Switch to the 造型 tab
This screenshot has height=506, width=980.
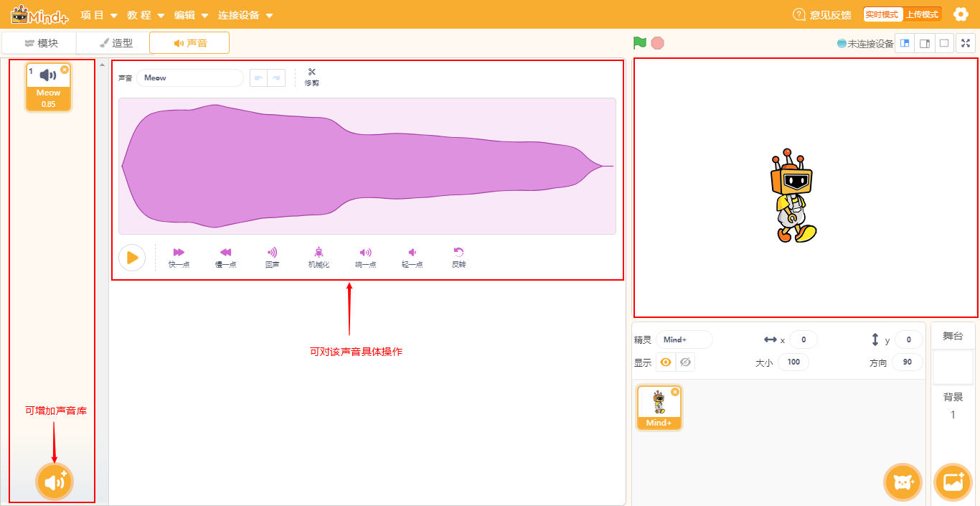[x=116, y=43]
